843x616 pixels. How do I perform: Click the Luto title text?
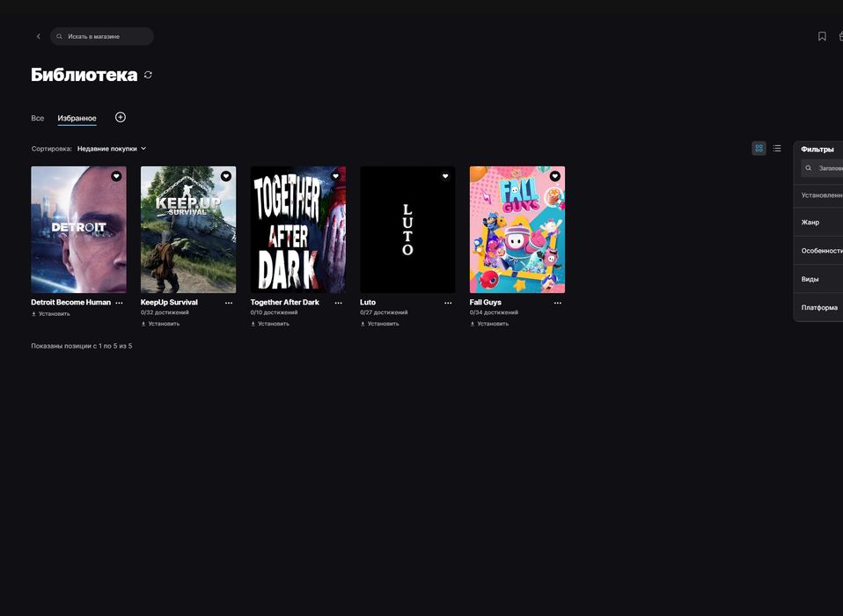click(x=368, y=302)
